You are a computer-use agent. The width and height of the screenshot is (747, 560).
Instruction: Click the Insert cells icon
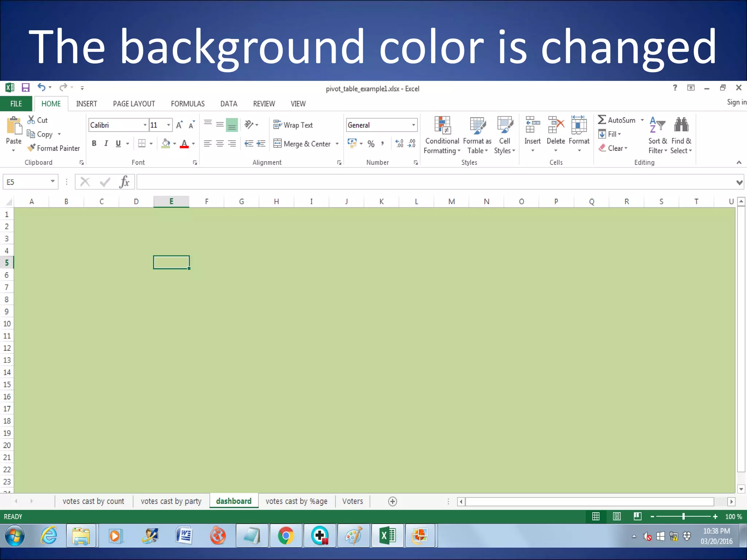tap(533, 125)
